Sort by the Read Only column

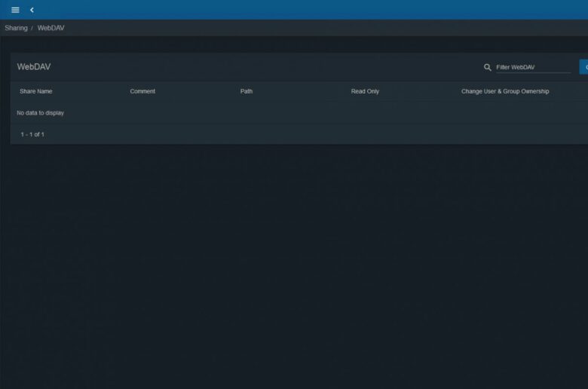pyautogui.click(x=365, y=91)
